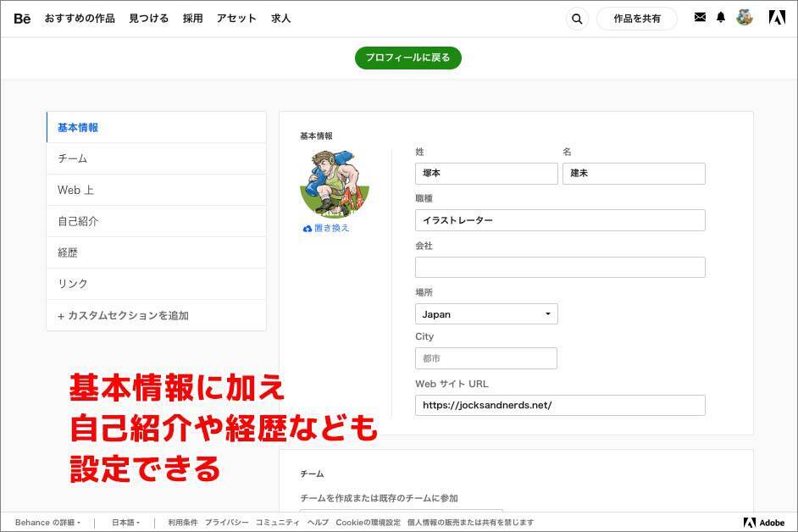Open おすすめの作品 in navigation
This screenshot has width=798, height=532.
(x=80, y=19)
